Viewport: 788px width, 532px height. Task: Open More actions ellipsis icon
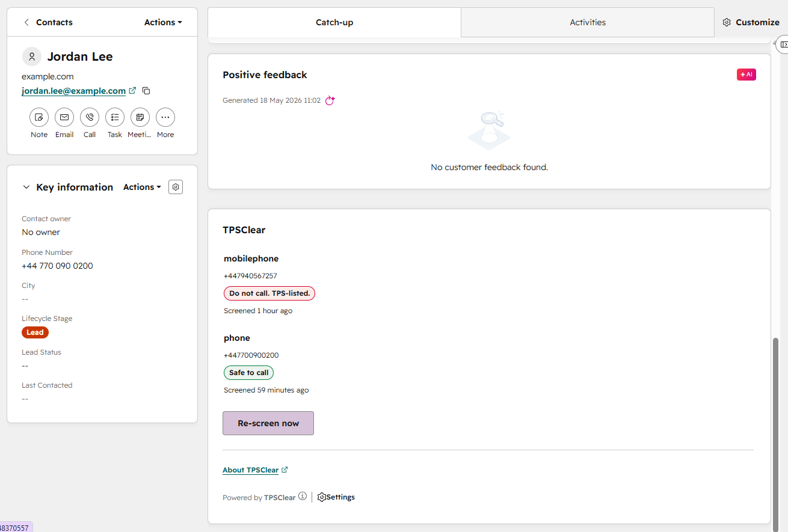(165, 117)
